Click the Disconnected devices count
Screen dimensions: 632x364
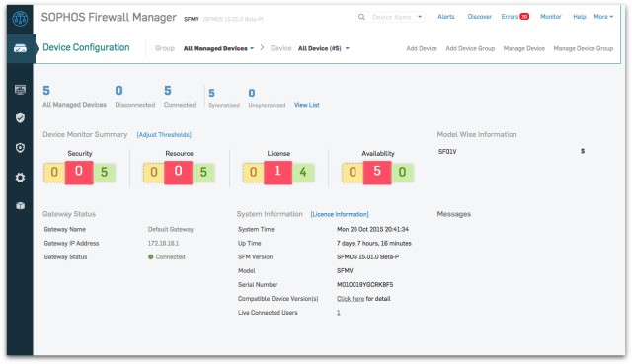[118, 91]
